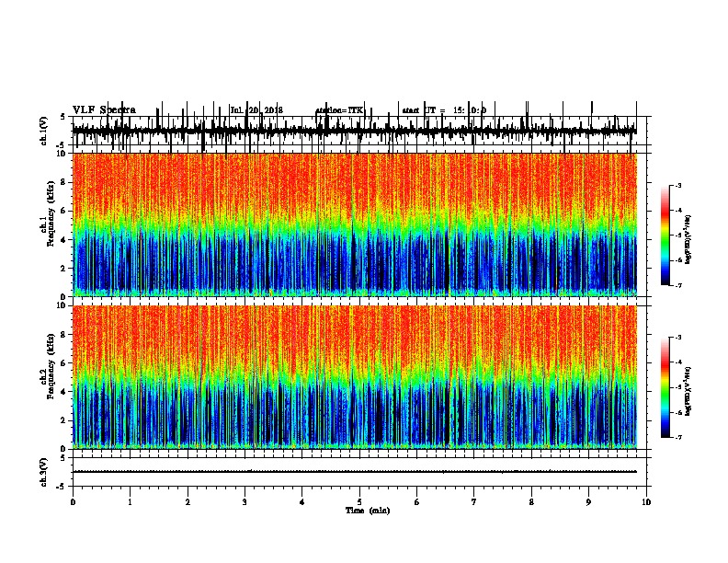
Task: Click the "ch.1(V)" waveform axis label
Action: pos(44,131)
